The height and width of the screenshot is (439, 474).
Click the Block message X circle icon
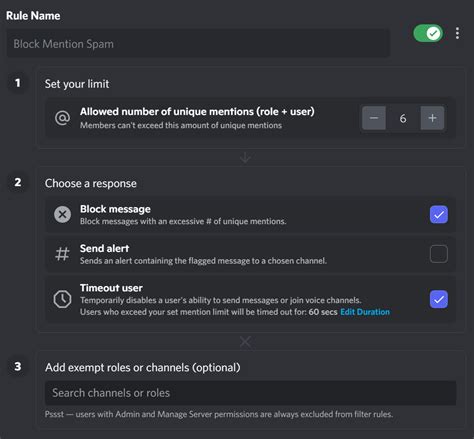click(x=62, y=214)
